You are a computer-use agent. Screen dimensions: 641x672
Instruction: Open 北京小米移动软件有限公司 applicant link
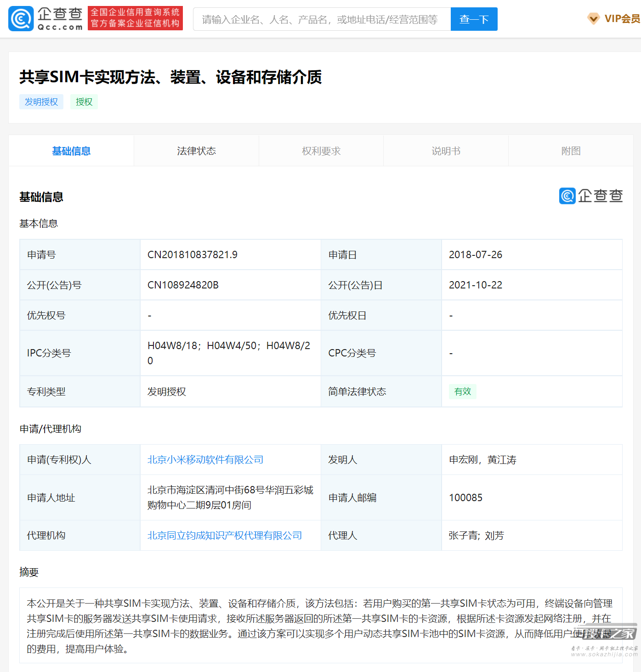(x=205, y=460)
